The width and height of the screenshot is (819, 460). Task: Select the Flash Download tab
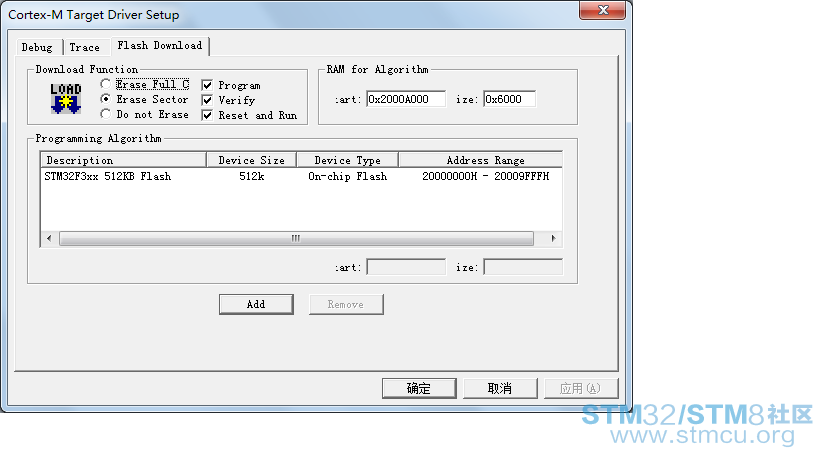[160, 46]
